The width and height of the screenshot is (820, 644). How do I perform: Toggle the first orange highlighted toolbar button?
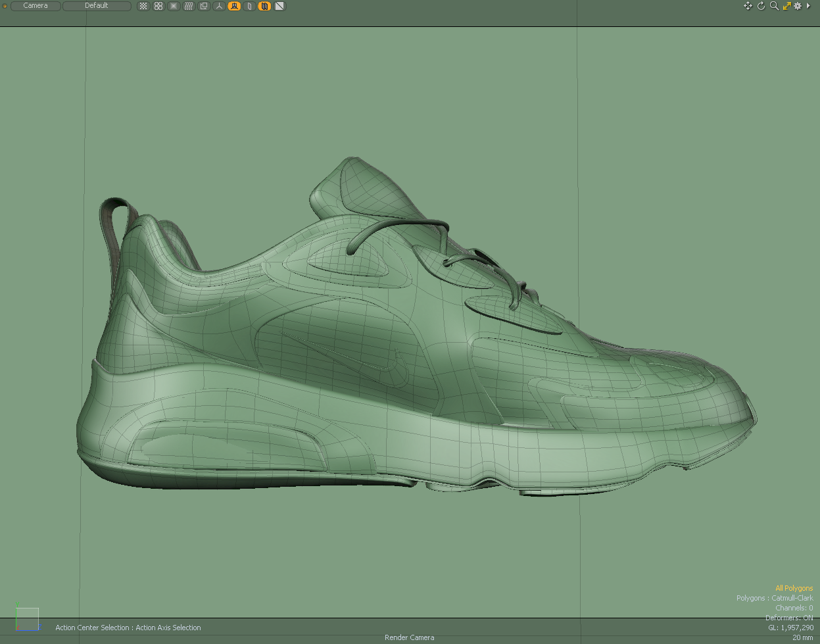point(234,6)
